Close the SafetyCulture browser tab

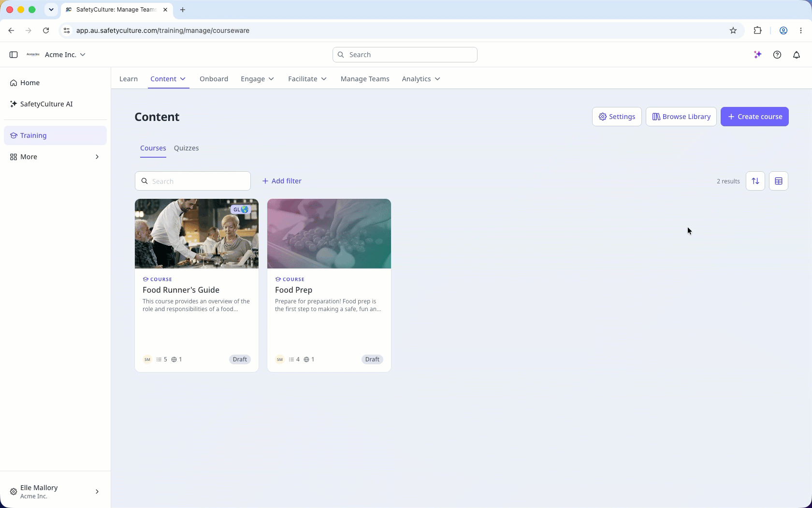165,10
